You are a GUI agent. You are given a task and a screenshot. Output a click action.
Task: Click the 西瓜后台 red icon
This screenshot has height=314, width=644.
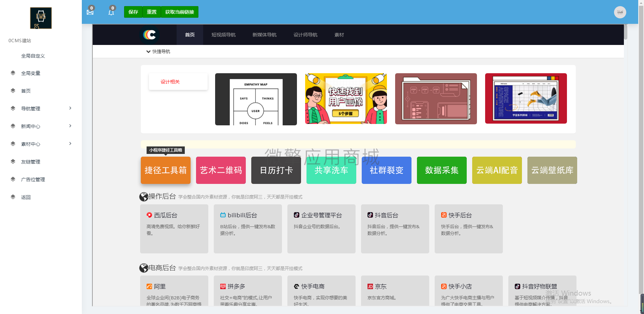(149, 215)
